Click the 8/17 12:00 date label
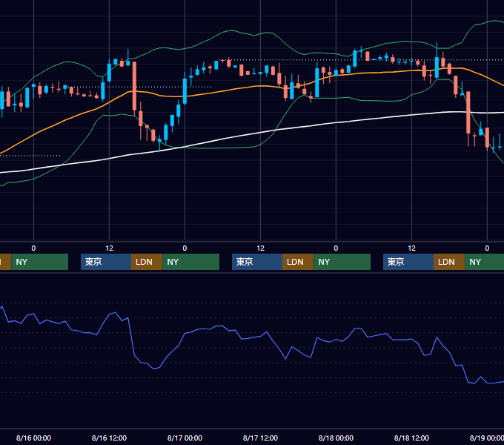This screenshot has width=504, height=445. tap(260, 438)
